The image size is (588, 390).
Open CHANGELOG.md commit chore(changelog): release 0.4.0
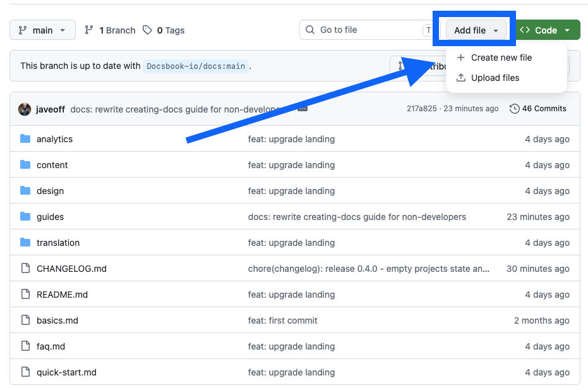pos(369,269)
